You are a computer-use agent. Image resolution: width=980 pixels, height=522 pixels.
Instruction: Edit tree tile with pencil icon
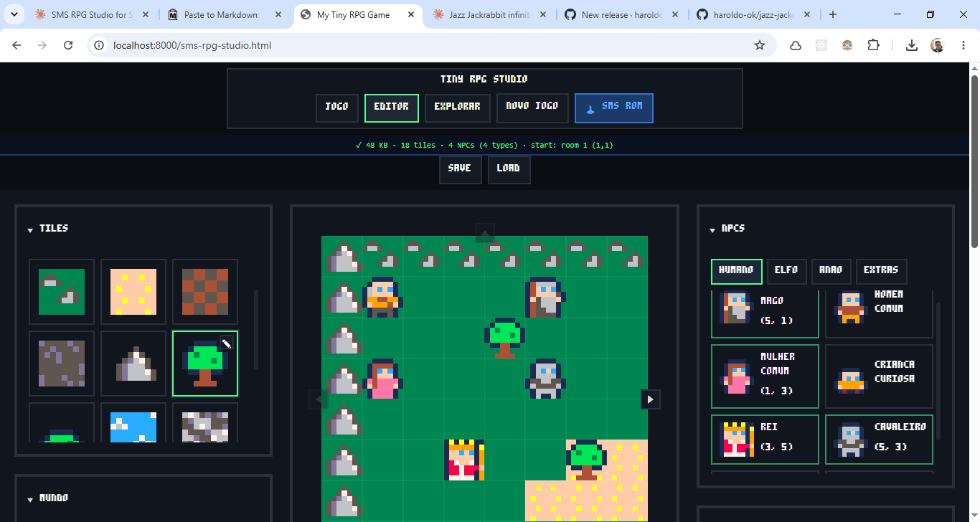227,343
